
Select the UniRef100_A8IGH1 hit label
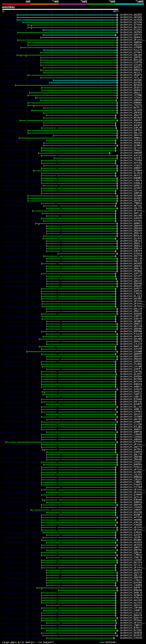pyautogui.click(x=131, y=17)
